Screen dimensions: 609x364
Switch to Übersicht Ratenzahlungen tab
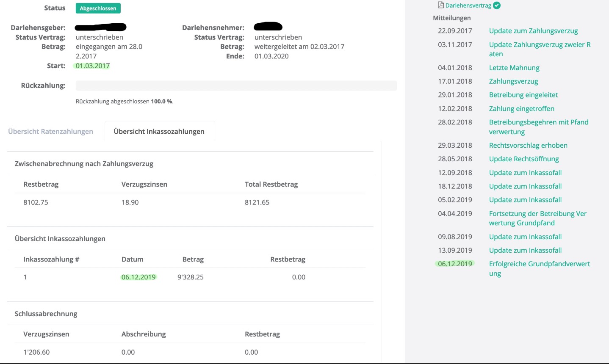[50, 131]
